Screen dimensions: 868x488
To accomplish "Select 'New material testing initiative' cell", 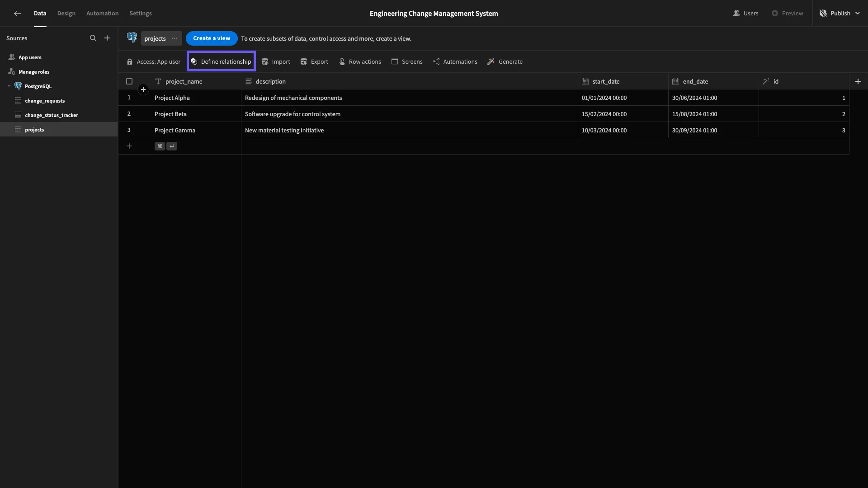I will [x=410, y=130].
